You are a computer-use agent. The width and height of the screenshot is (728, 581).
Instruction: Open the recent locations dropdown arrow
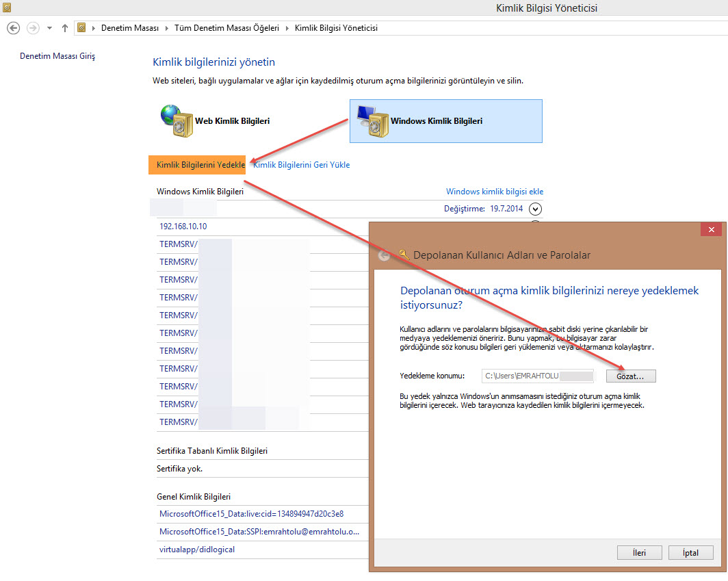(x=49, y=28)
